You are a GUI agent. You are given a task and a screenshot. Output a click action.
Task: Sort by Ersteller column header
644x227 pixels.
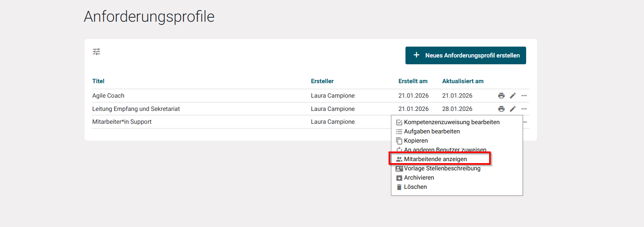tap(322, 81)
